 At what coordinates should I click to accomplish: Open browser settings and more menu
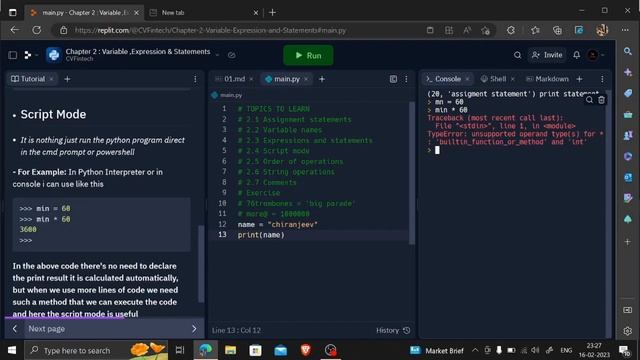[x=625, y=30]
